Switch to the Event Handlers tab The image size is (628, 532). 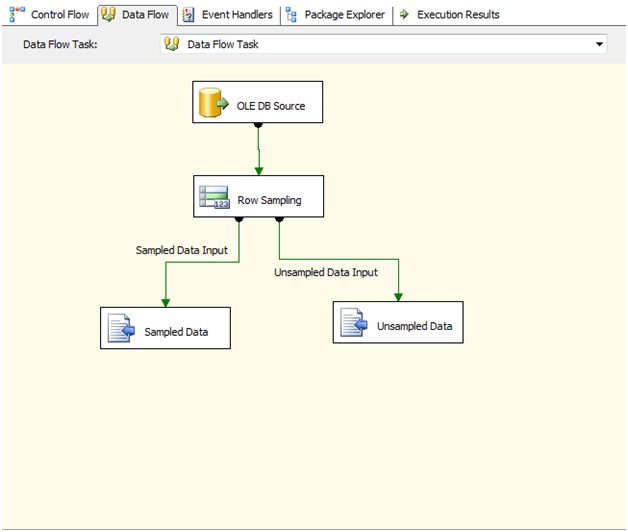pos(236,15)
